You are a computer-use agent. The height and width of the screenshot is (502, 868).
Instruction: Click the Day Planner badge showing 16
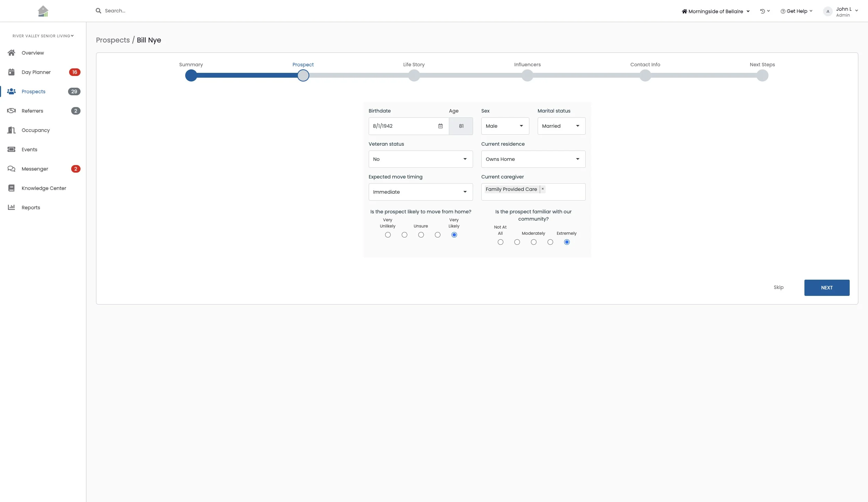pyautogui.click(x=75, y=72)
